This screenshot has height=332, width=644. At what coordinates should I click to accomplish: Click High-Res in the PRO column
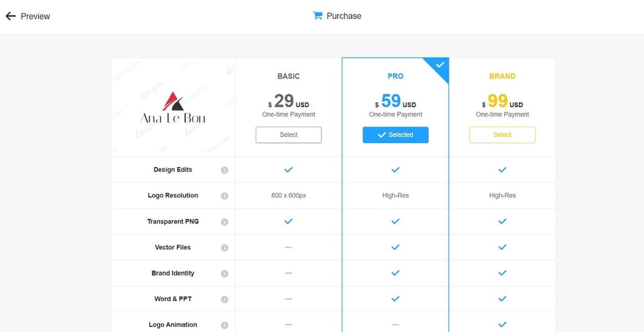396,196
